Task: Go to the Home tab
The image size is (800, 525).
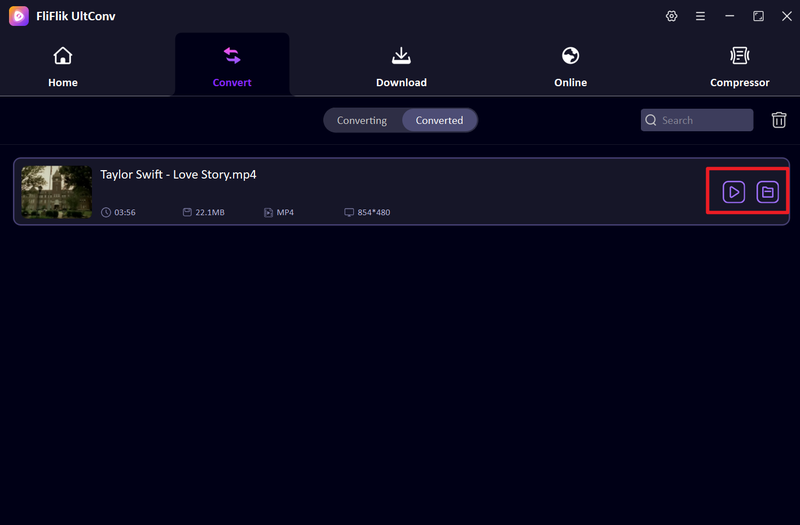Action: pos(63,66)
